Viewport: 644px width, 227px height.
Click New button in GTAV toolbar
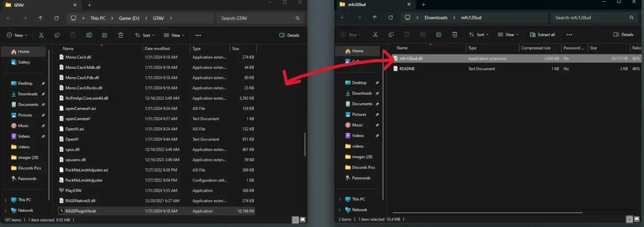click(17, 35)
